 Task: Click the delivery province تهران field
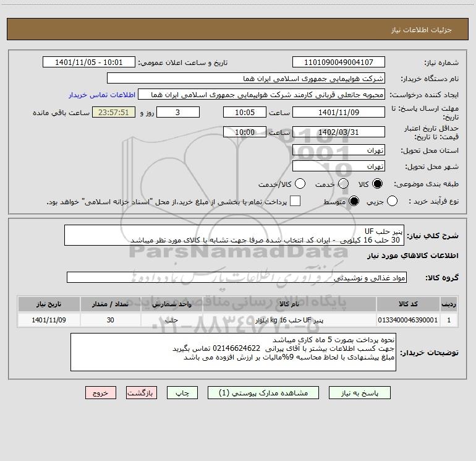tap(339, 150)
